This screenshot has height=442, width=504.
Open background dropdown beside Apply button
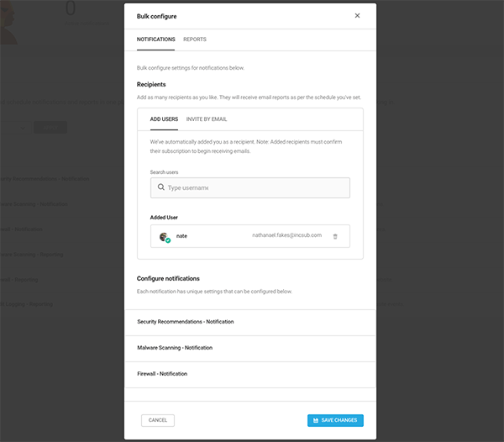[x=15, y=128]
